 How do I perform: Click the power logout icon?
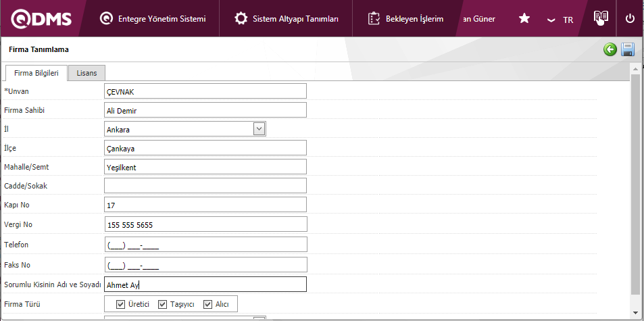(630, 18)
